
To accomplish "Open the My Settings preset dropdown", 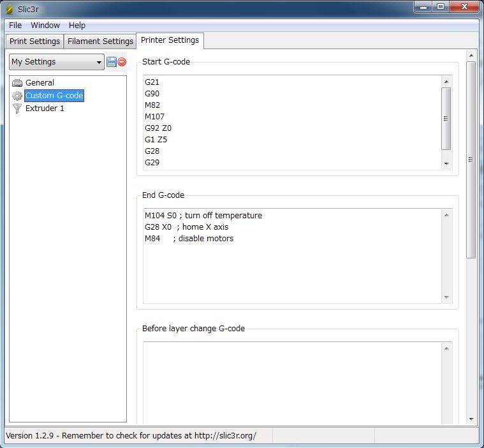I will pyautogui.click(x=57, y=62).
